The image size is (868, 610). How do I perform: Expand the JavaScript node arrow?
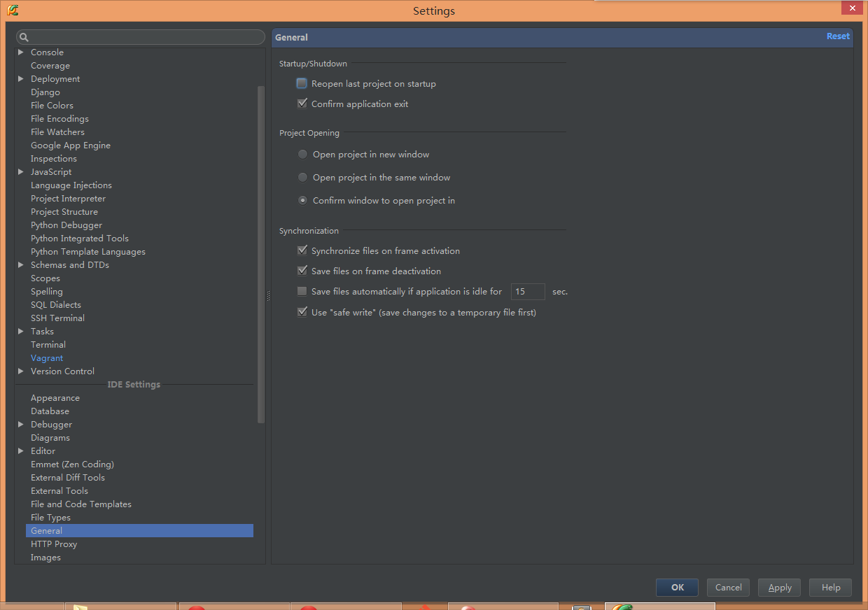tap(21, 172)
